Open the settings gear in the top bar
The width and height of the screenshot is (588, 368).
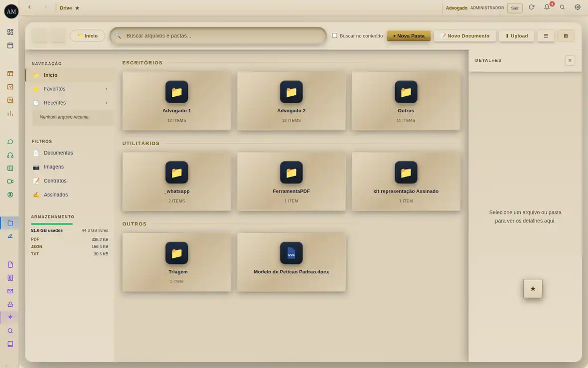tap(578, 7)
